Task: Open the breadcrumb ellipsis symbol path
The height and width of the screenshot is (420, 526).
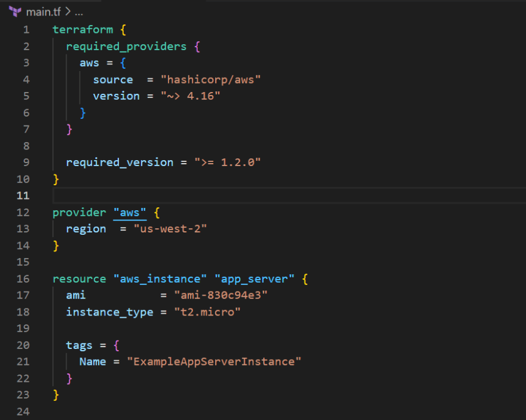Action: click(x=79, y=14)
